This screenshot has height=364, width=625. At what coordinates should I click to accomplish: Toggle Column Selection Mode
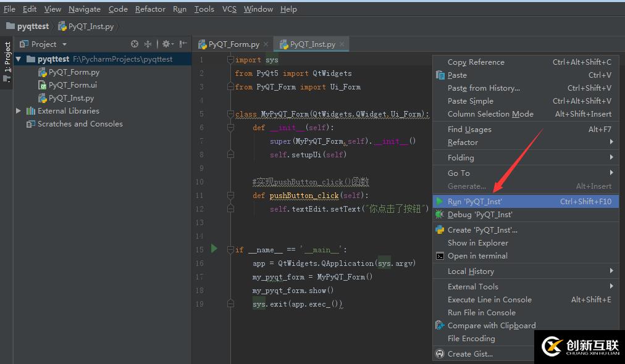point(526,114)
